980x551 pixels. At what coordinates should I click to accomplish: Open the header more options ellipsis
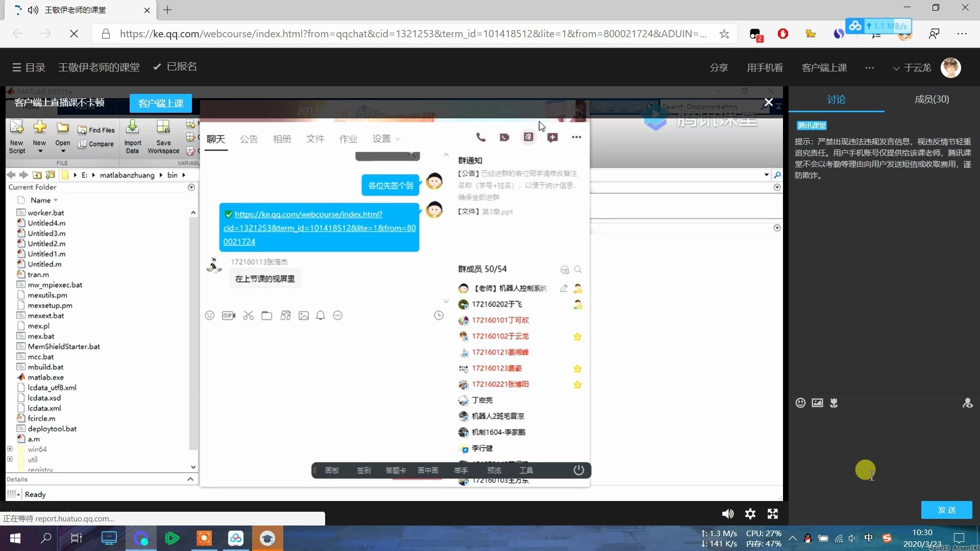coord(869,68)
